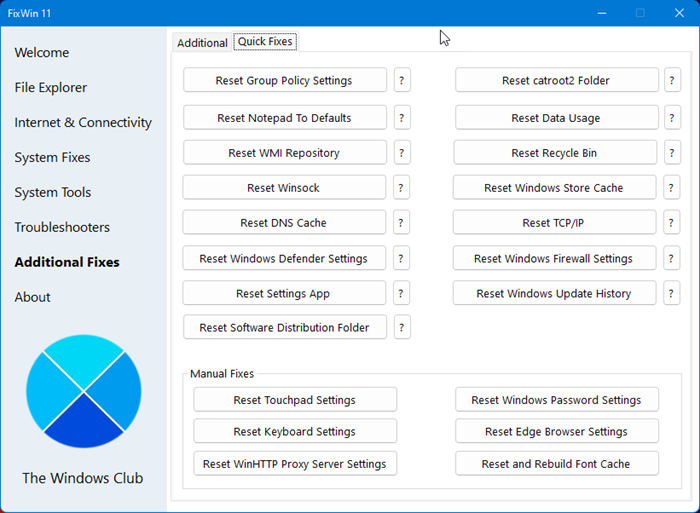
Task: Click the Reset Recycle Bin button
Action: point(555,153)
